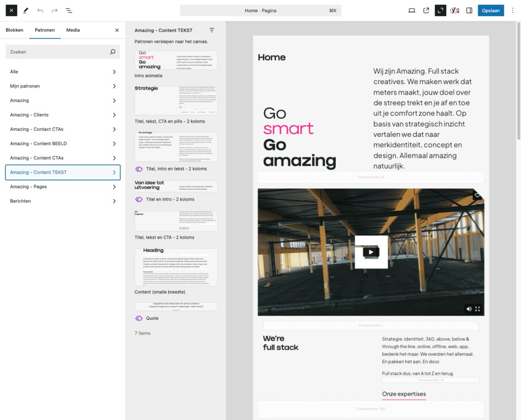Screen dimensions: 521x420
Task: Expand the Amazing category
Action: pyautogui.click(x=63, y=100)
